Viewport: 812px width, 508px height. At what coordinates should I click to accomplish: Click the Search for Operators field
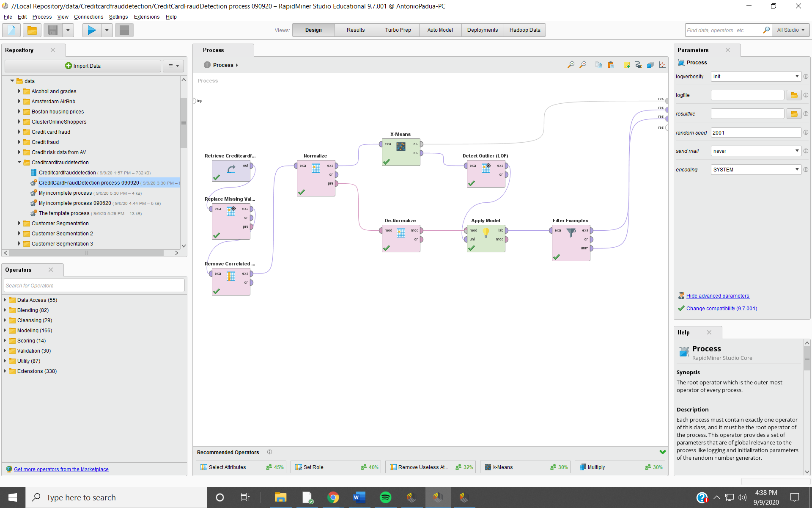click(x=94, y=286)
